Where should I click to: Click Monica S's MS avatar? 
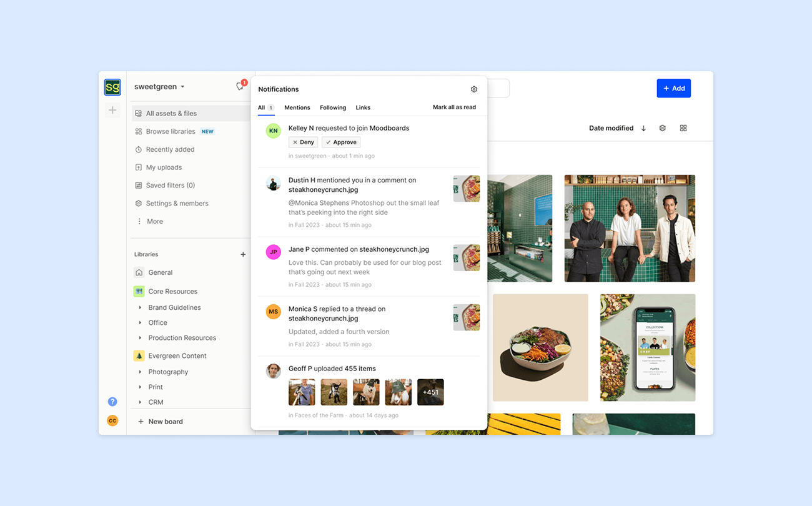273,312
